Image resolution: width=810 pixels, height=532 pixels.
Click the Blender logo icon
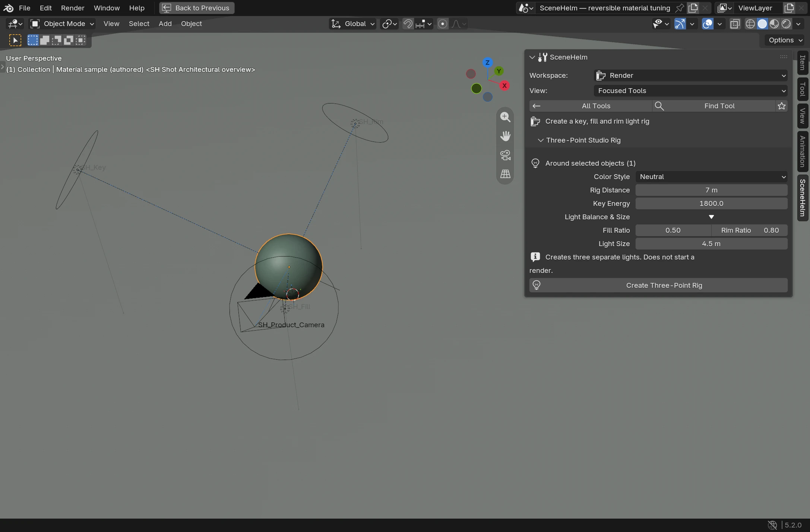[8, 8]
